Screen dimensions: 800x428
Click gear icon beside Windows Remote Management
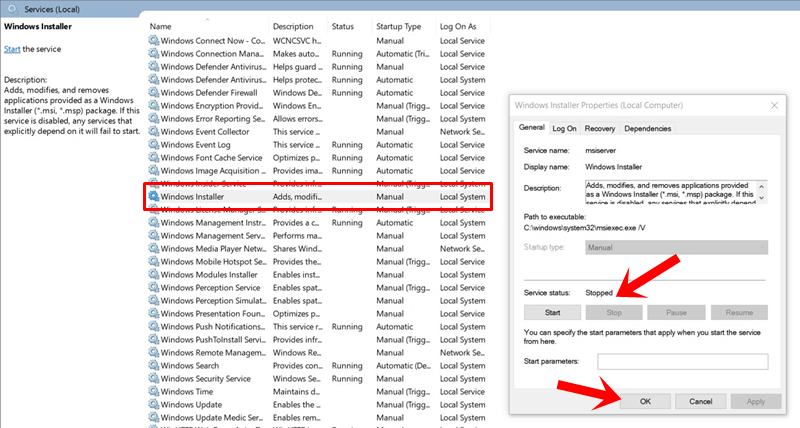tap(154, 353)
